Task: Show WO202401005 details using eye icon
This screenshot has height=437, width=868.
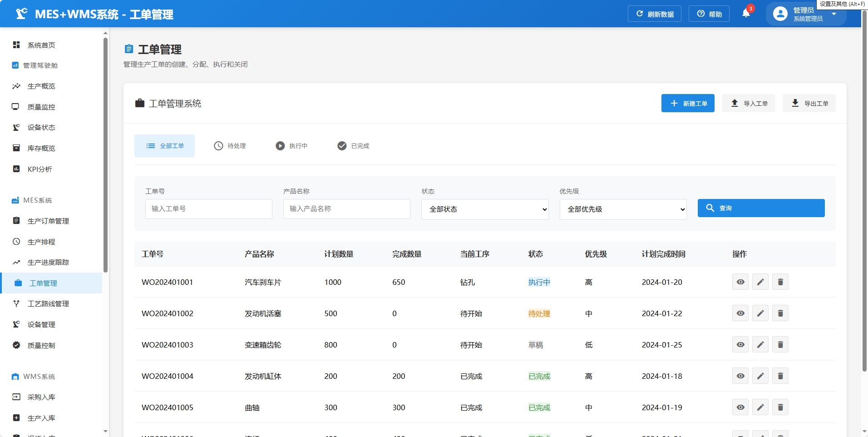Action: pyautogui.click(x=740, y=407)
